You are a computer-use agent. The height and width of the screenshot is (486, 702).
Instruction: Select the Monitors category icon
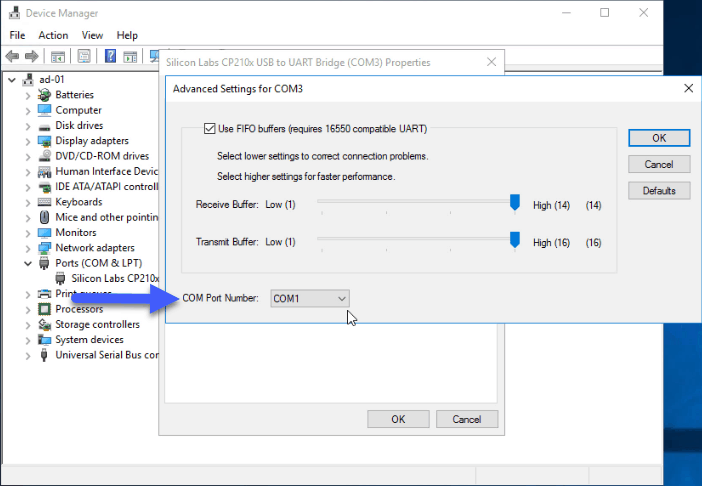(x=44, y=233)
